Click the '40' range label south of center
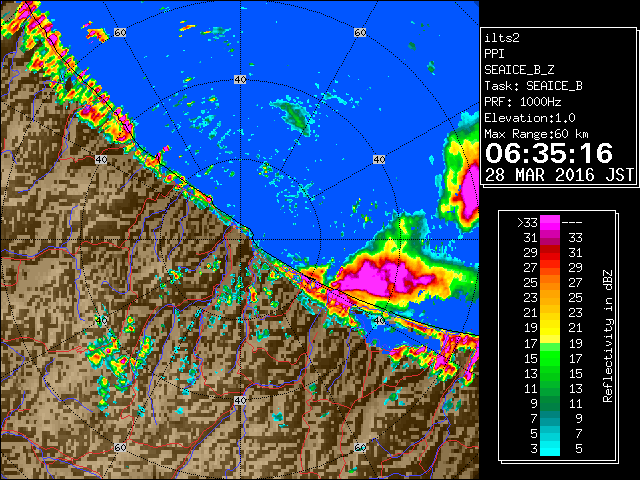Viewport: 640px width, 480px height. (240, 400)
